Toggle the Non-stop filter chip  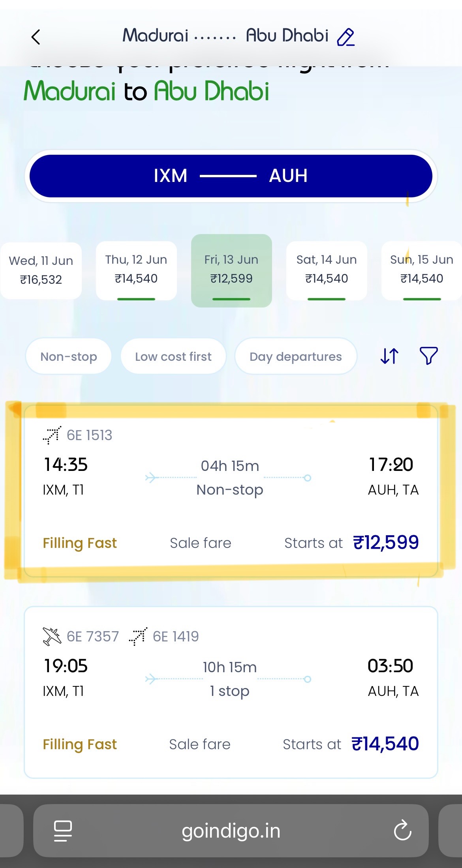[x=69, y=356]
